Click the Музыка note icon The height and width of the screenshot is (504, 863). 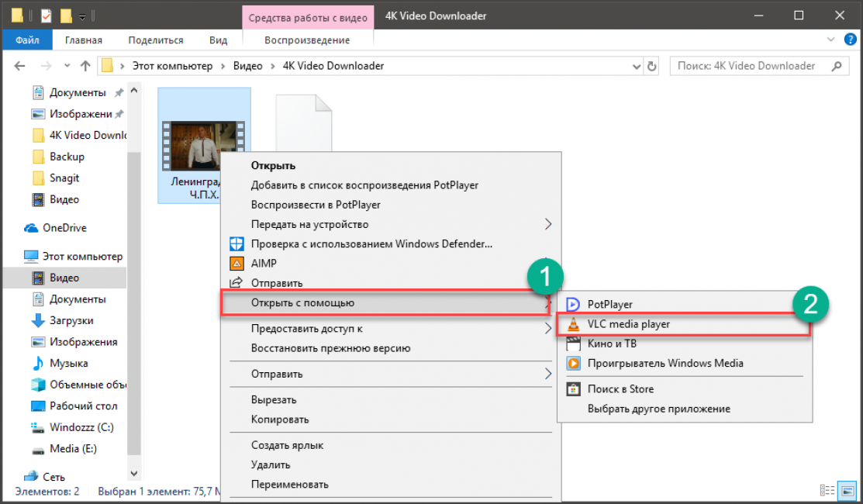38,363
